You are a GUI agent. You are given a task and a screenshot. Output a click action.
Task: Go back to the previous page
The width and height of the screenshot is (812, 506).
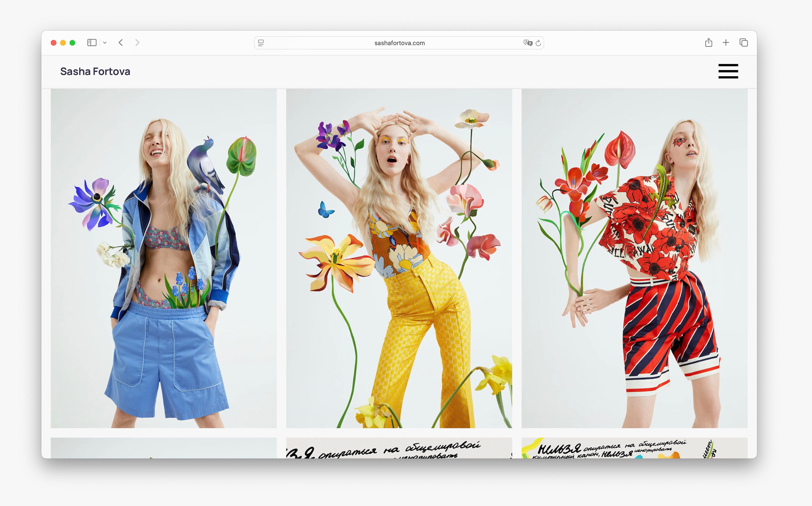tap(121, 42)
